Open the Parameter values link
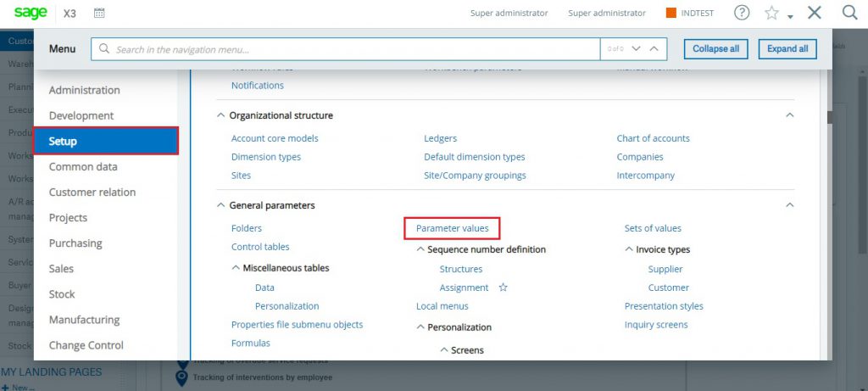This screenshot has height=391, width=868. click(453, 228)
